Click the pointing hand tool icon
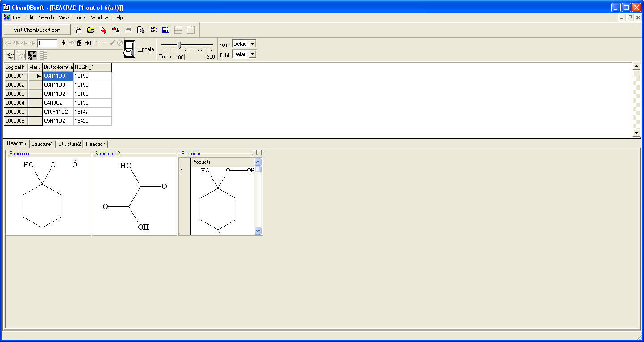 click(x=9, y=56)
